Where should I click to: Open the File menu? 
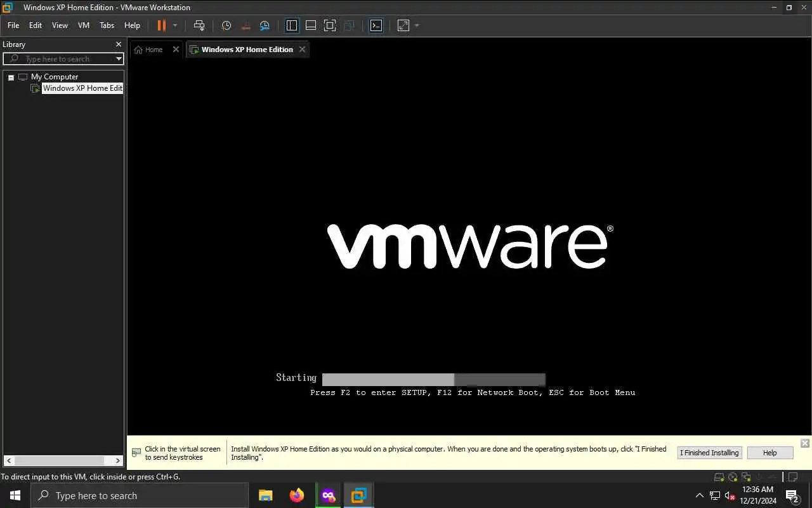click(13, 25)
